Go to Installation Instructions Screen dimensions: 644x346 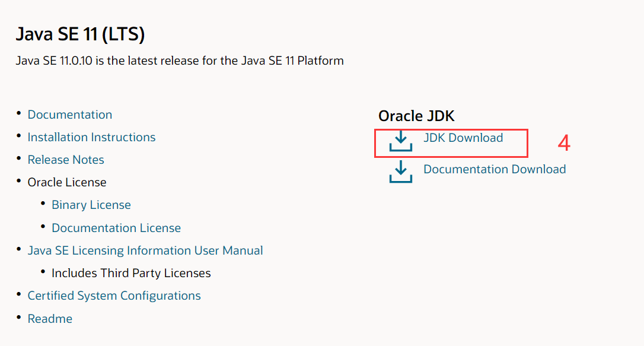point(91,137)
